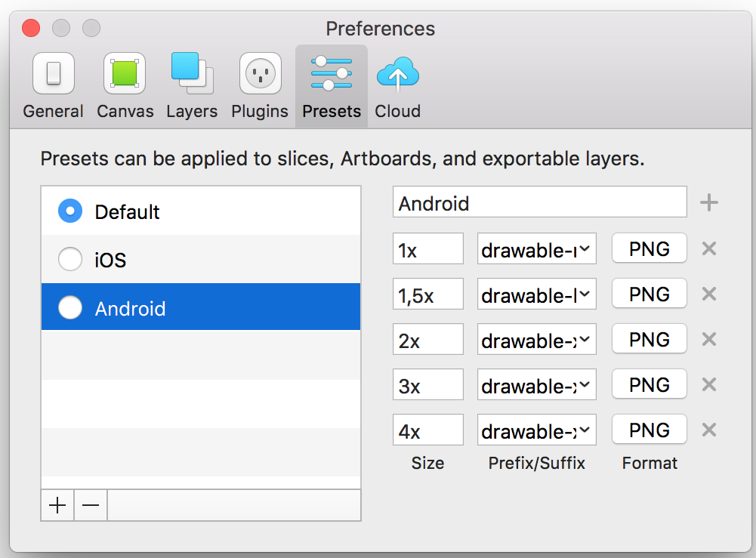This screenshot has height=558, width=756.
Task: Delete the 4x export size row
Action: coord(708,430)
